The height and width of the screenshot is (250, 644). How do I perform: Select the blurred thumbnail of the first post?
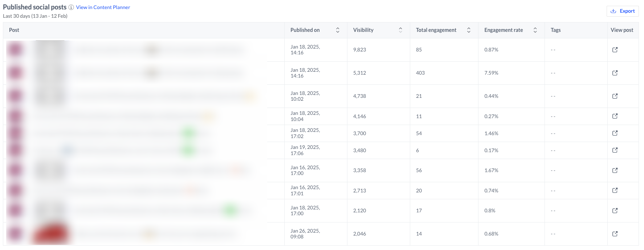(x=50, y=50)
